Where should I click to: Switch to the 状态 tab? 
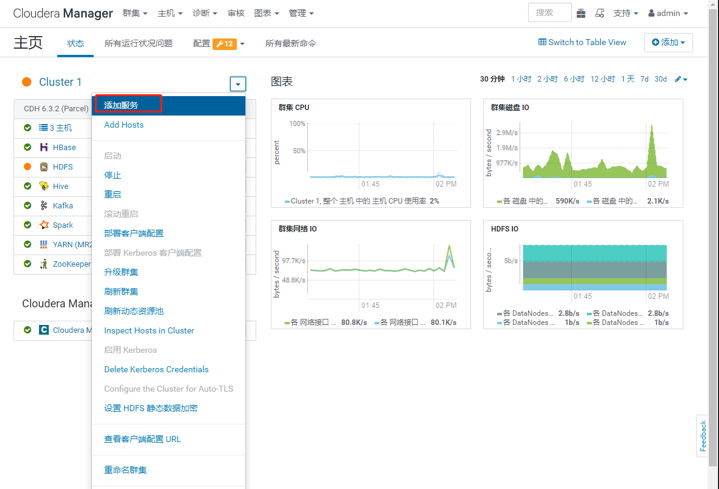[x=75, y=44]
